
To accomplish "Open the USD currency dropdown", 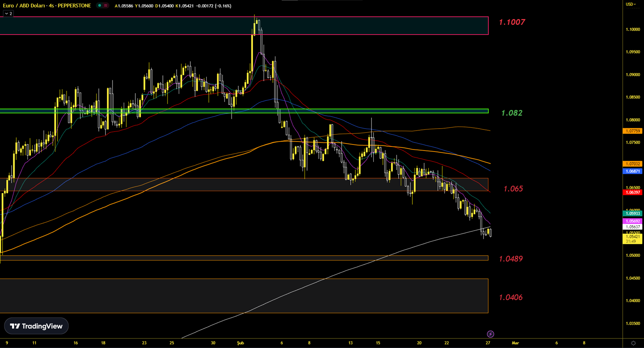I will click(631, 4).
